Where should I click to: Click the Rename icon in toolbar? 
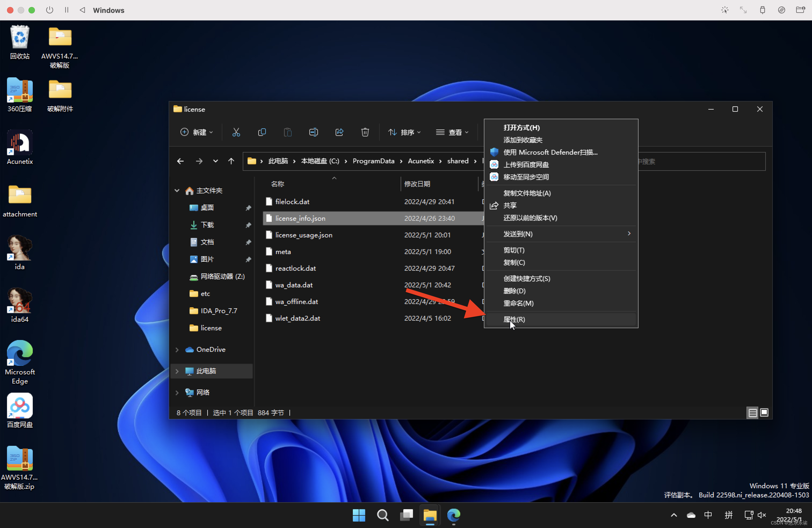point(313,132)
